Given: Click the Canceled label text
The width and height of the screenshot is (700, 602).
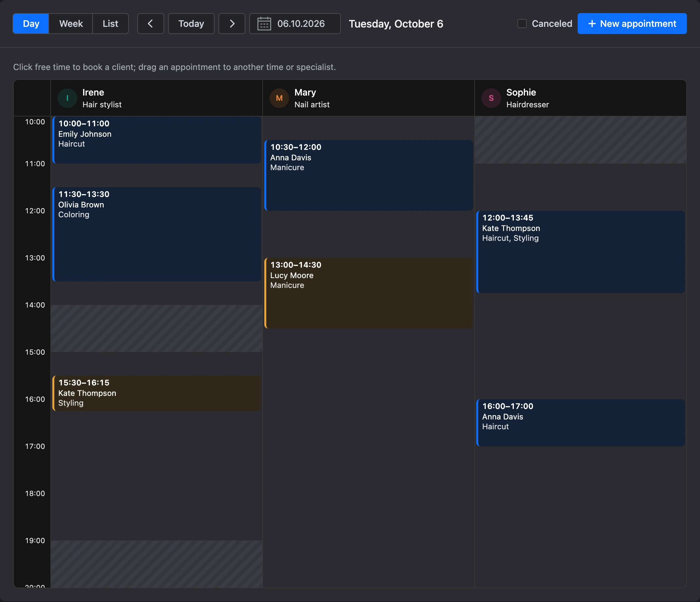Looking at the screenshot, I should pyautogui.click(x=552, y=24).
